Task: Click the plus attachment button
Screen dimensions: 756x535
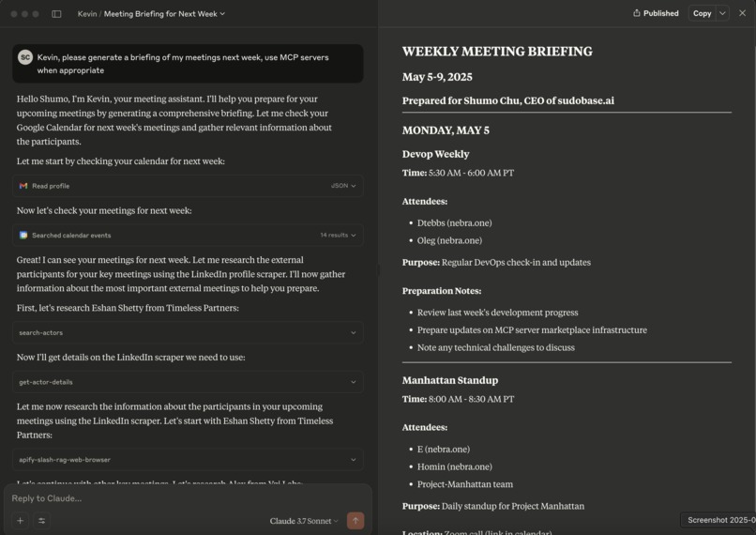Action: (21, 521)
